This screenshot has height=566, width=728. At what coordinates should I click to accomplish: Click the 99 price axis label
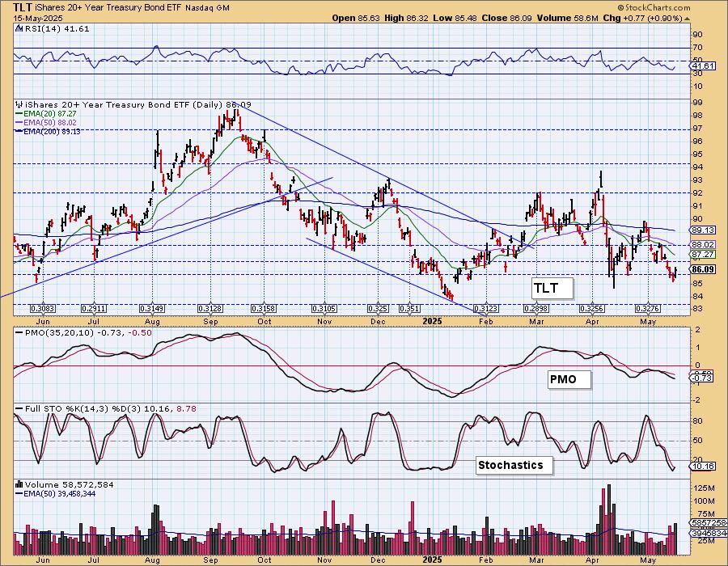point(698,103)
